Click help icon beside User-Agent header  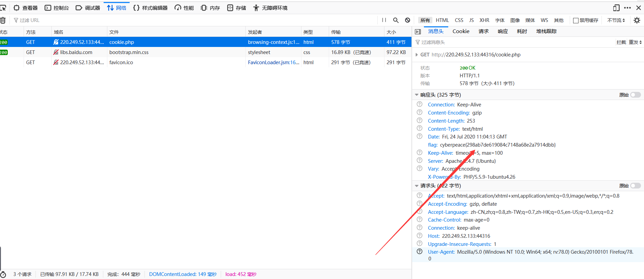[420, 252]
